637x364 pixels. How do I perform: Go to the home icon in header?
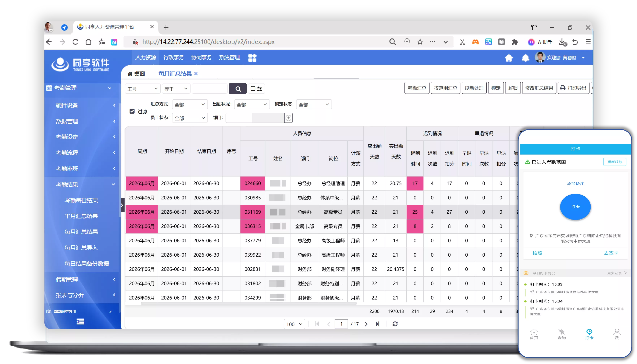coord(509,58)
